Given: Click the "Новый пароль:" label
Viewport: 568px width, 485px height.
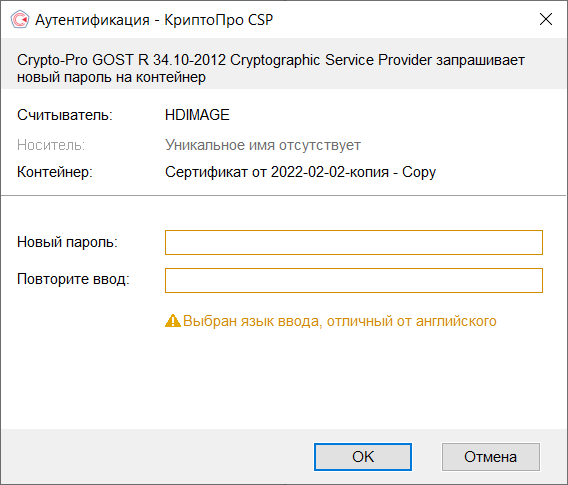Looking at the screenshot, I should click(x=67, y=242).
